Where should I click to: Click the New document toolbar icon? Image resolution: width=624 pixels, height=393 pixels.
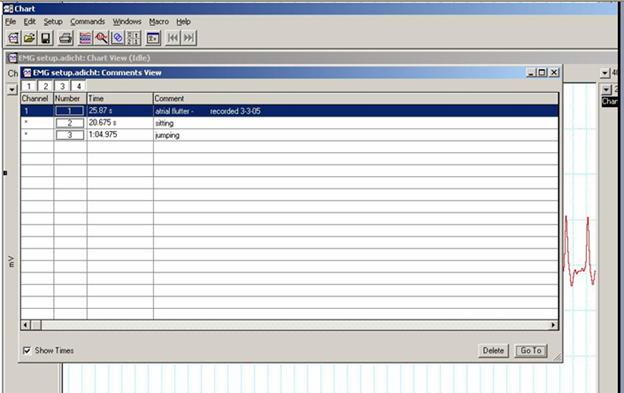click(x=13, y=38)
